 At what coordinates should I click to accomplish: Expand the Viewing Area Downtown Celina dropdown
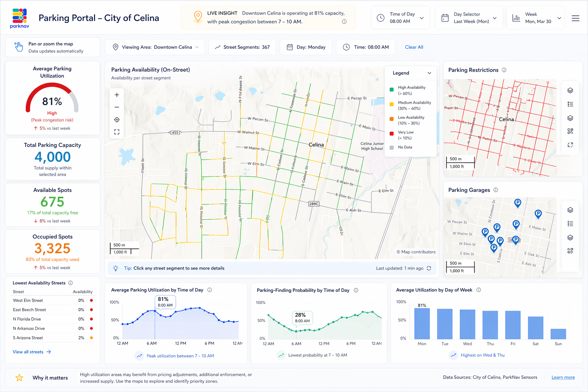point(155,47)
